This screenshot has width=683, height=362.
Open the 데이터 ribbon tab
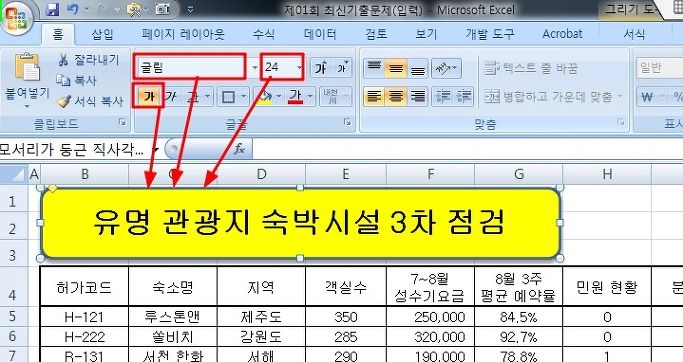(320, 34)
